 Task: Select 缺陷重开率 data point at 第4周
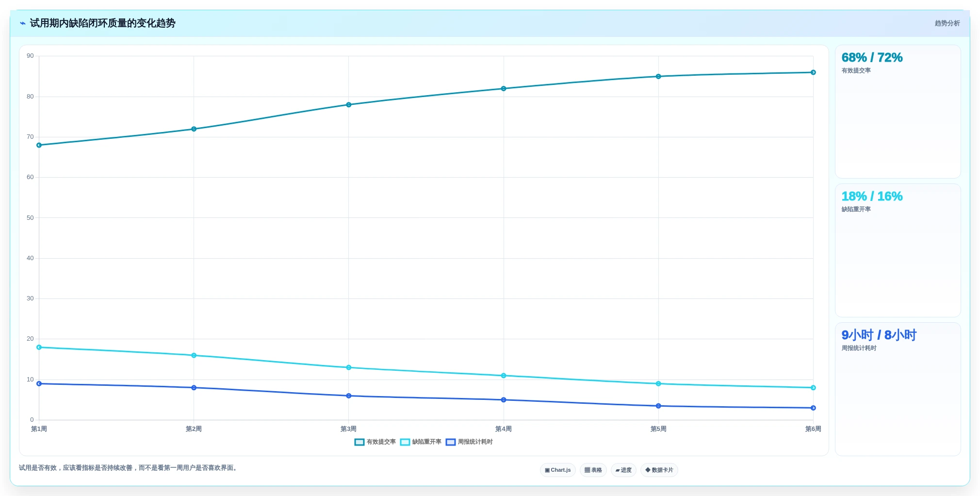tap(504, 376)
